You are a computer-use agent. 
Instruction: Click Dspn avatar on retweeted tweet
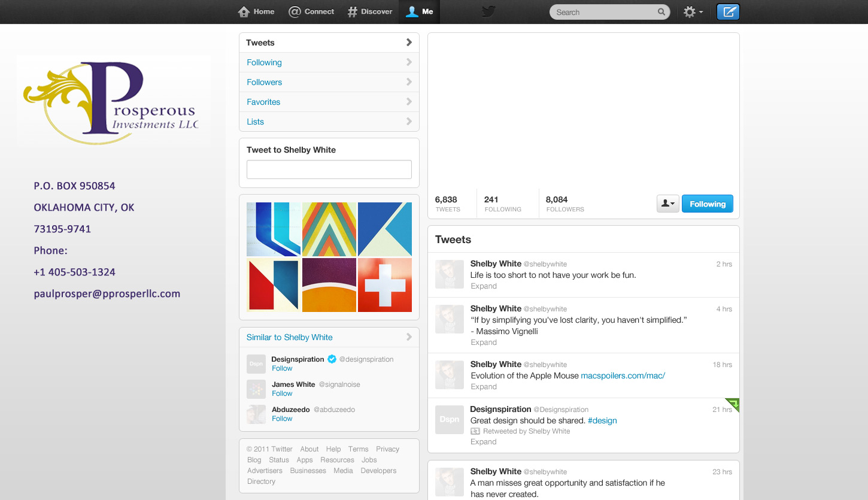pos(449,420)
